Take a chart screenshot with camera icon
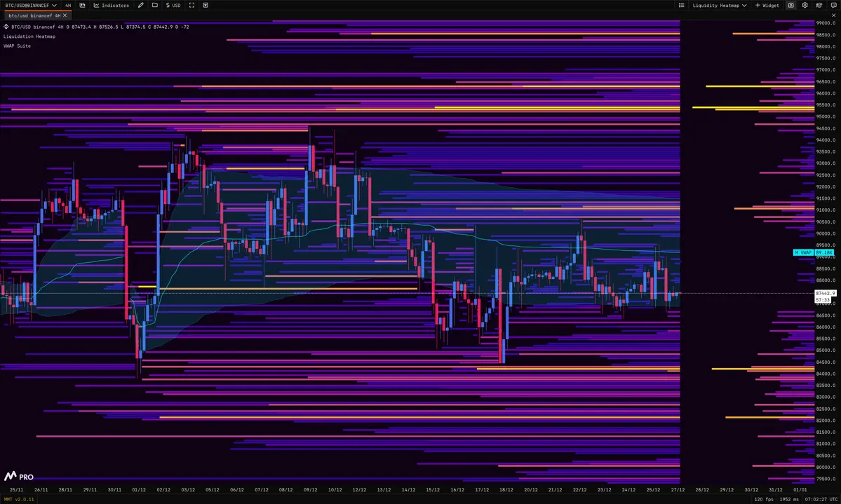This screenshot has width=841, height=504. click(790, 6)
